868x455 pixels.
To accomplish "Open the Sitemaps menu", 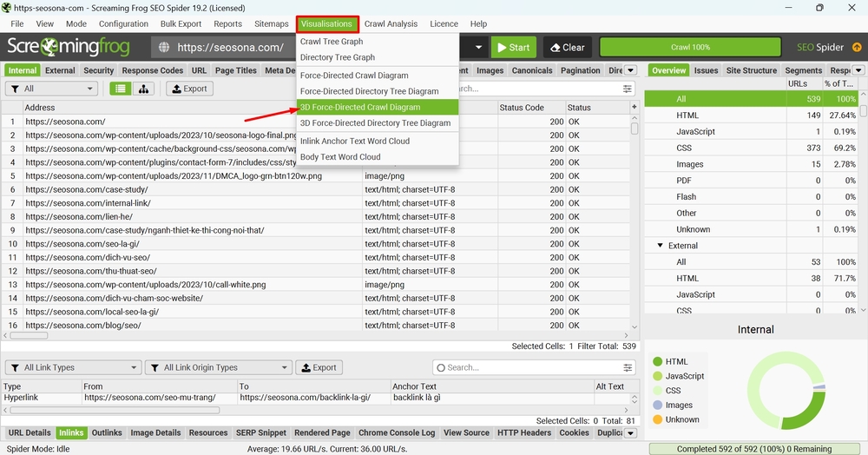I will click(x=271, y=23).
